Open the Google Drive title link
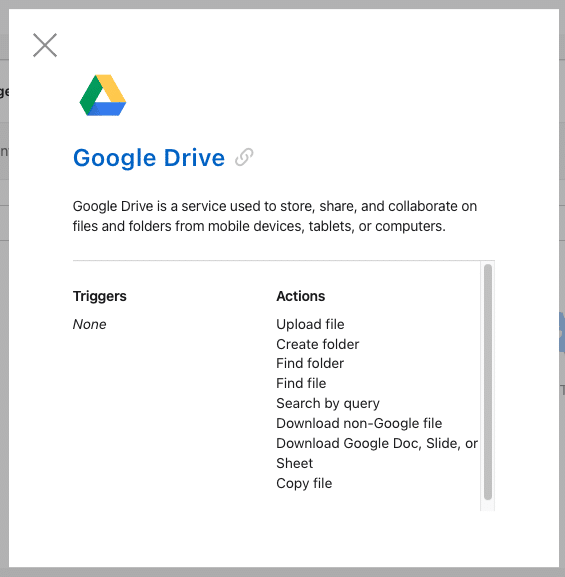Image resolution: width=565 pixels, height=577 pixels. [149, 158]
